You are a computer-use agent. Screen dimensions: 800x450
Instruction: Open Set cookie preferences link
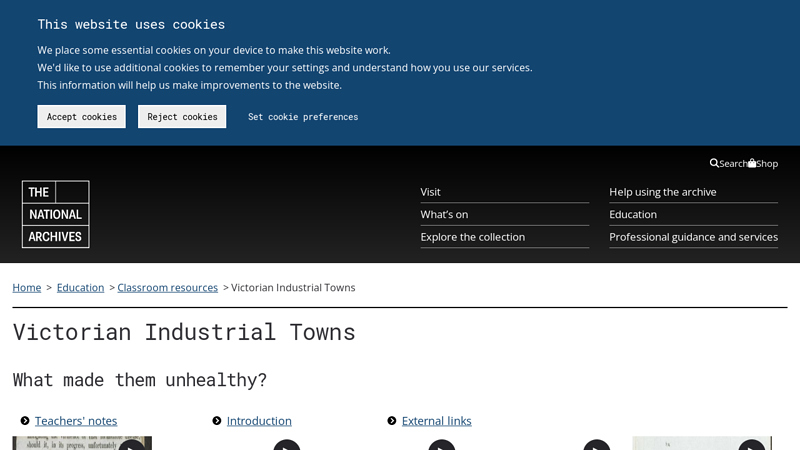tap(303, 117)
